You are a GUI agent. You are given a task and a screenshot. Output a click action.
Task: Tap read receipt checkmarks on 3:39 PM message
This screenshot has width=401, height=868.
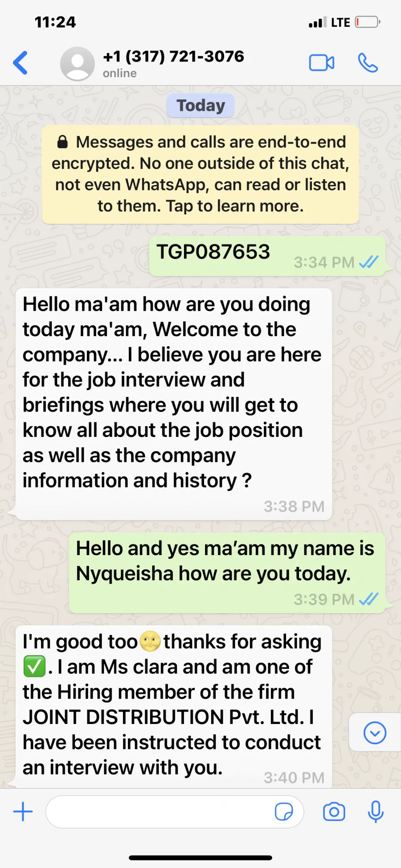click(x=369, y=599)
